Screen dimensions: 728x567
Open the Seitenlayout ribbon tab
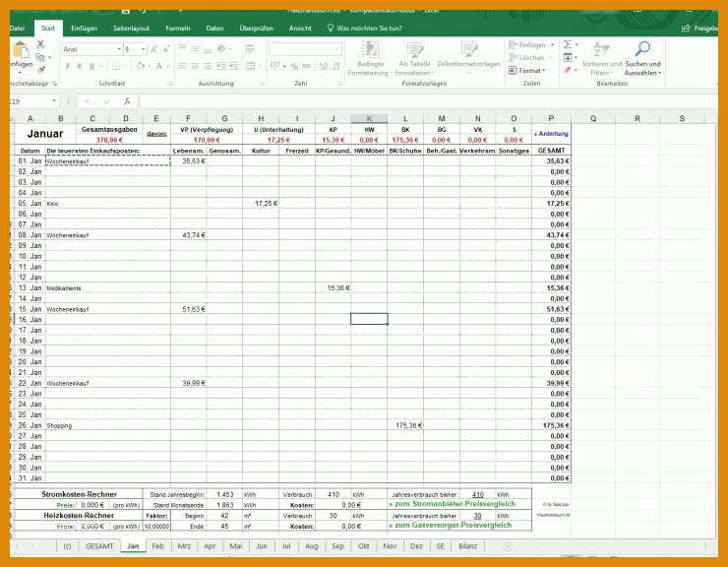pos(132,28)
